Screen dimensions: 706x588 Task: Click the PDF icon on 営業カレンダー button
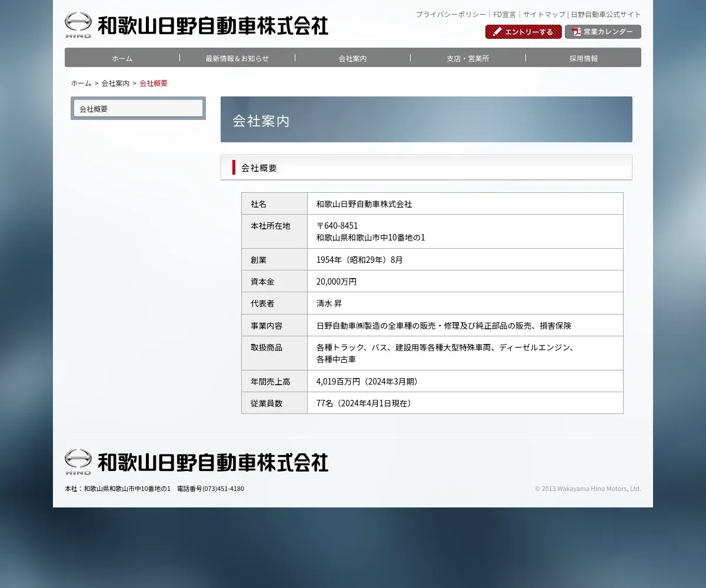577,32
